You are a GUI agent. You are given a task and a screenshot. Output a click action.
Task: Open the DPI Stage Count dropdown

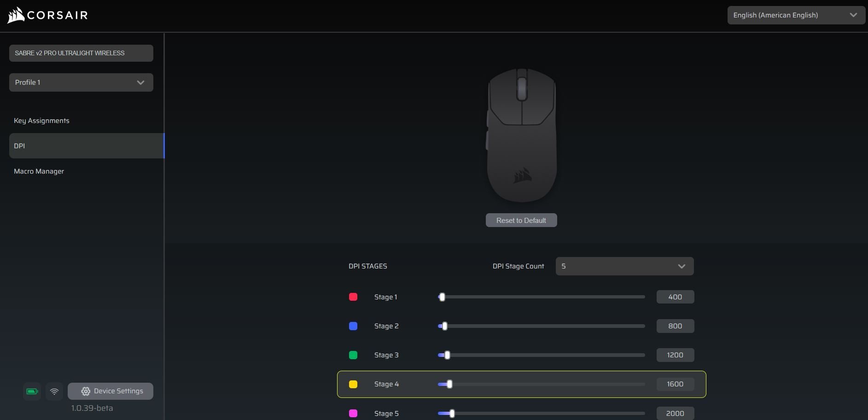pyautogui.click(x=624, y=266)
